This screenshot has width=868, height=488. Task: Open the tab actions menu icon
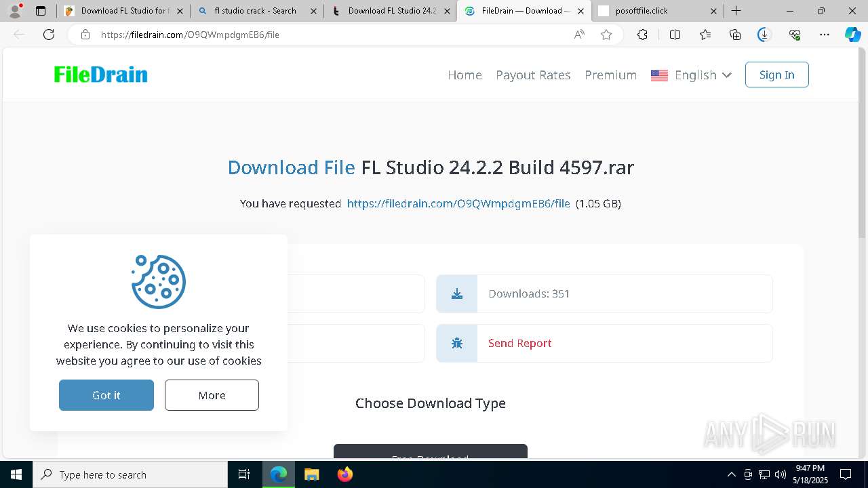pos(41,11)
